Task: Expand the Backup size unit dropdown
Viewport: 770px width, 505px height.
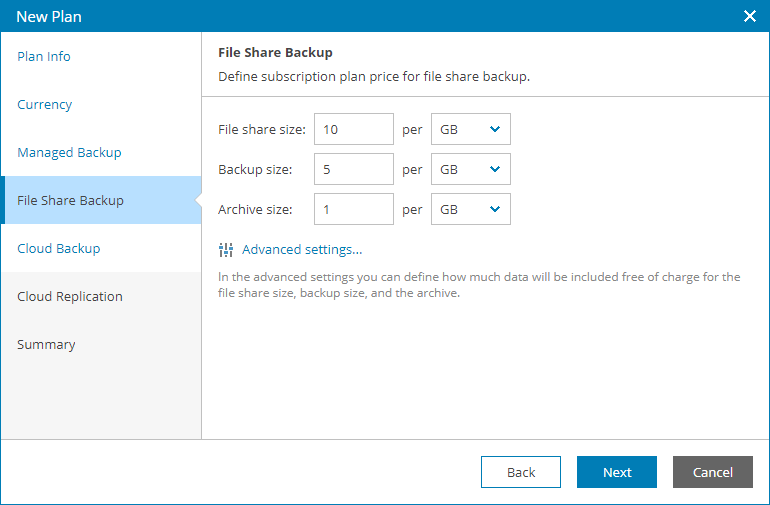Action: (471, 170)
